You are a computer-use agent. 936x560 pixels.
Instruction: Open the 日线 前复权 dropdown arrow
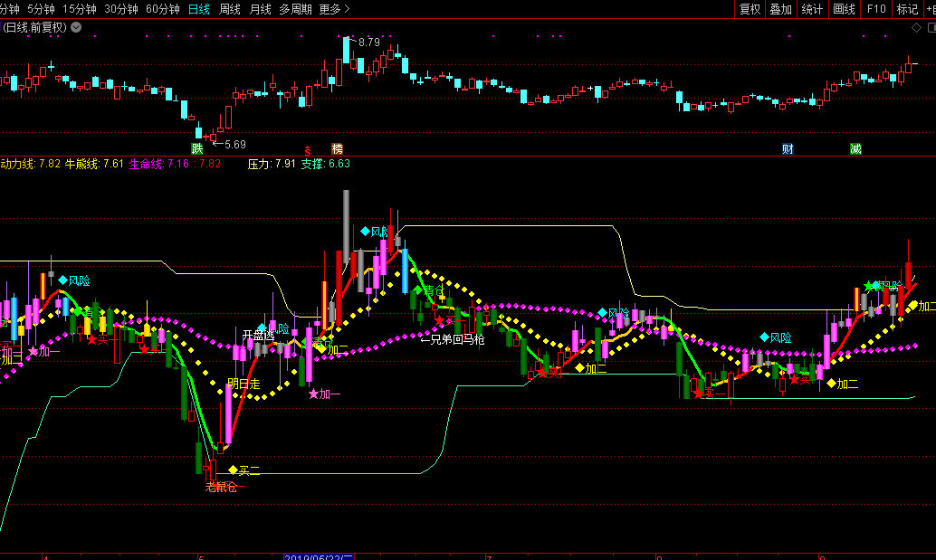tap(76, 27)
